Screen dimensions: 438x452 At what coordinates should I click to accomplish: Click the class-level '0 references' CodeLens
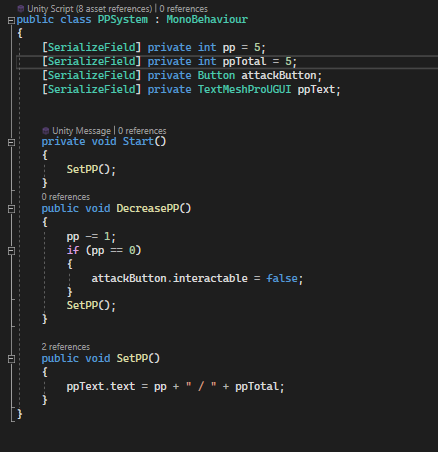pyautogui.click(x=183, y=9)
